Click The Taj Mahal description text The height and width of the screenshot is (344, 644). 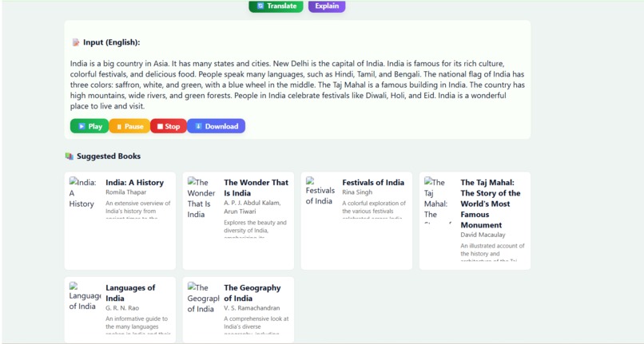492,251
